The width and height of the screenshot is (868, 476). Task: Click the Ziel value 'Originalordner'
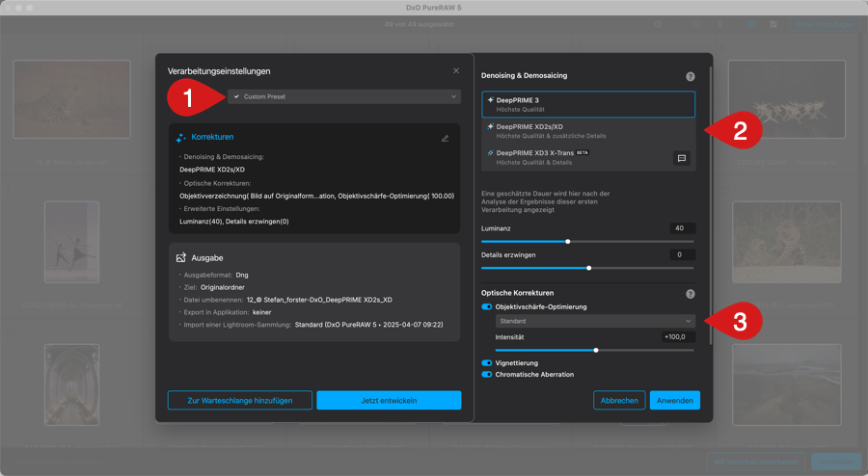223,287
